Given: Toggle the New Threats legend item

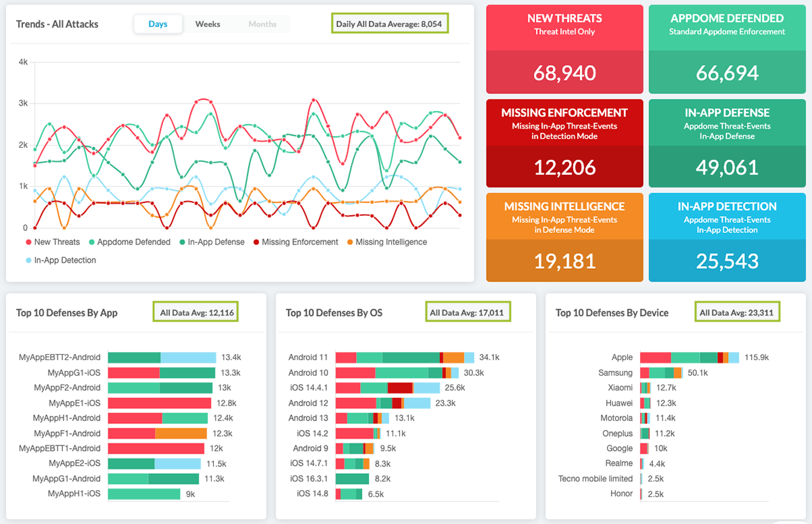Looking at the screenshot, I should click(53, 242).
